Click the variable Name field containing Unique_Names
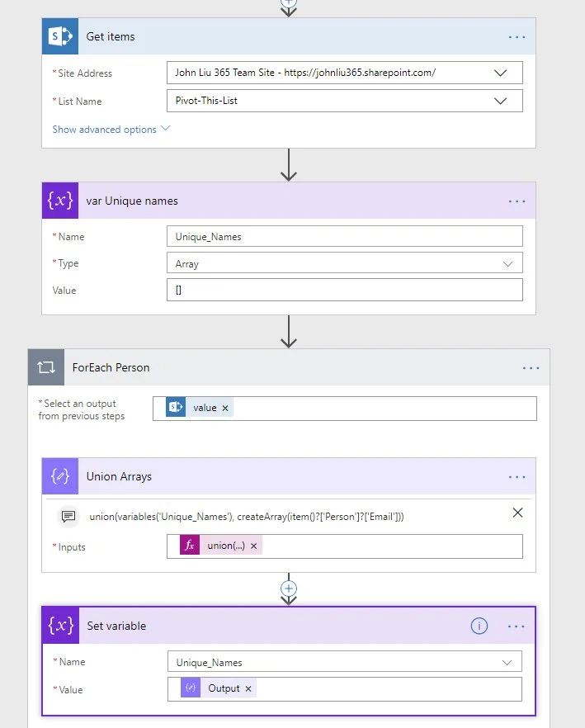Image resolution: width=585 pixels, height=728 pixels. tap(344, 236)
